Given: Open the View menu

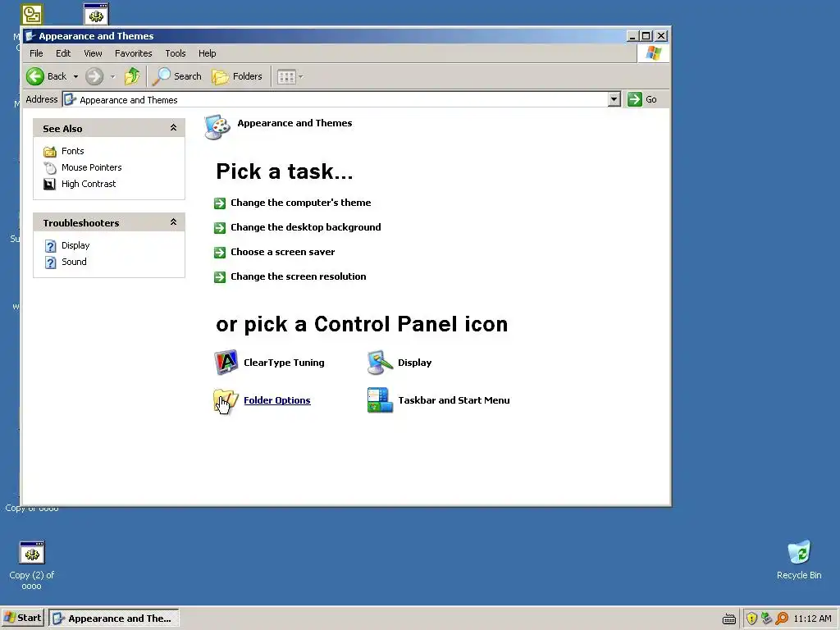Looking at the screenshot, I should click(93, 53).
